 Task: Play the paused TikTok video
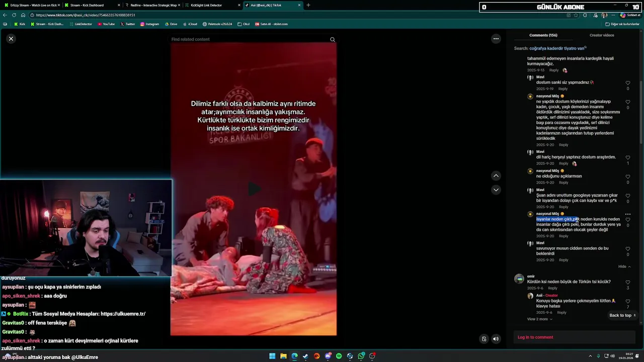point(254,189)
